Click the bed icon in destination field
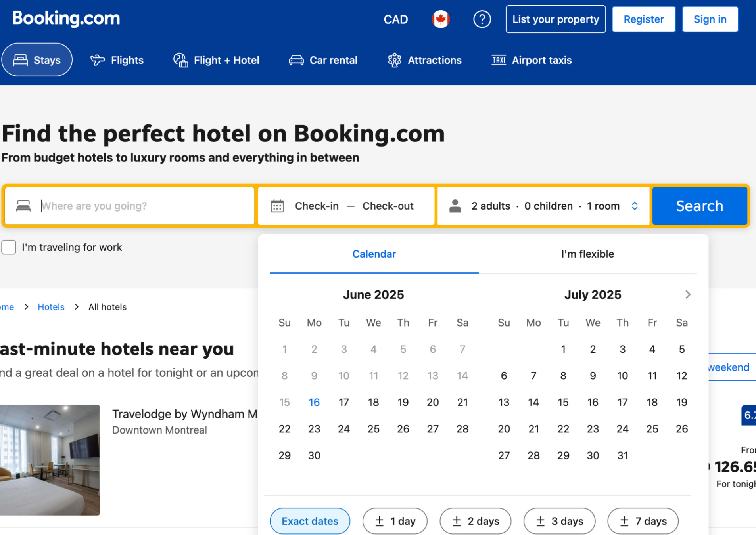 pos(23,206)
